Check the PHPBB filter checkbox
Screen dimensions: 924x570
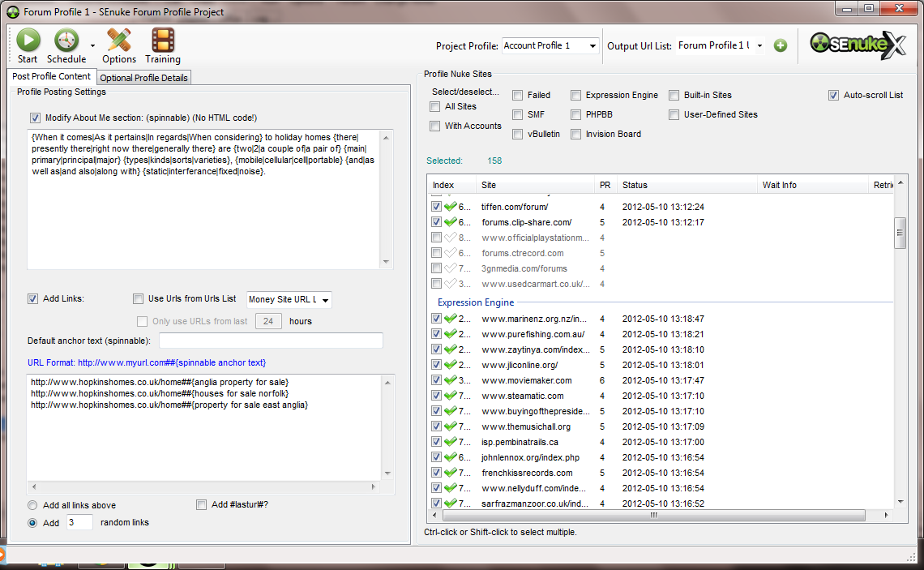[x=575, y=115]
